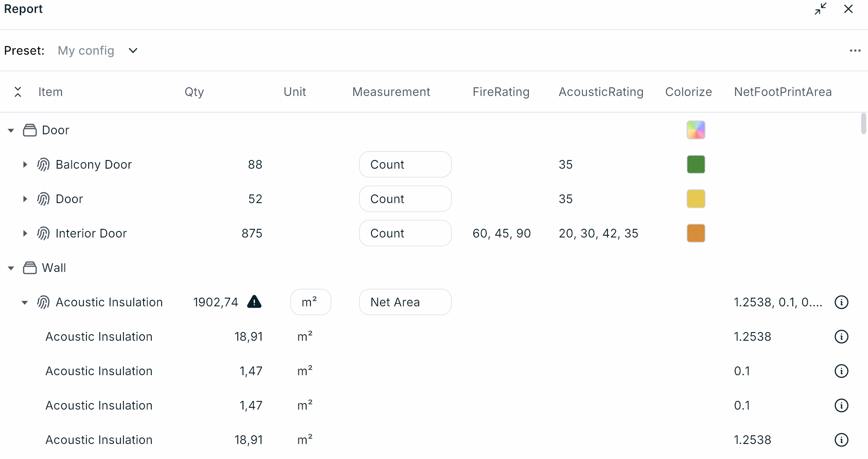The height and width of the screenshot is (459, 868).
Task: Collapse all rows using header toggle
Action: [18, 92]
